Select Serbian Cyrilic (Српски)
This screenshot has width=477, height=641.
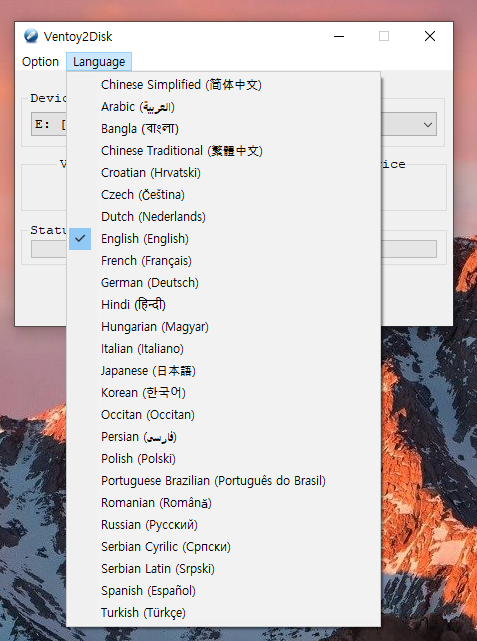tap(224, 547)
